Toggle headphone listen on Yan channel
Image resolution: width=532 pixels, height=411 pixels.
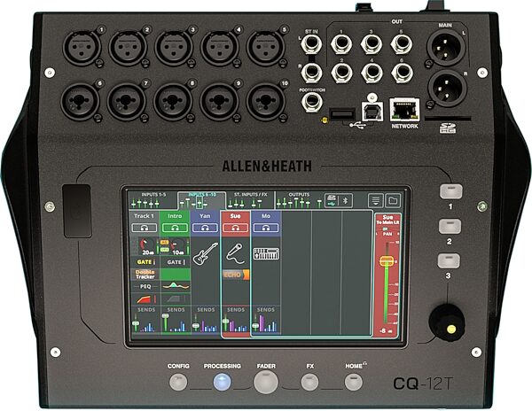(205, 228)
